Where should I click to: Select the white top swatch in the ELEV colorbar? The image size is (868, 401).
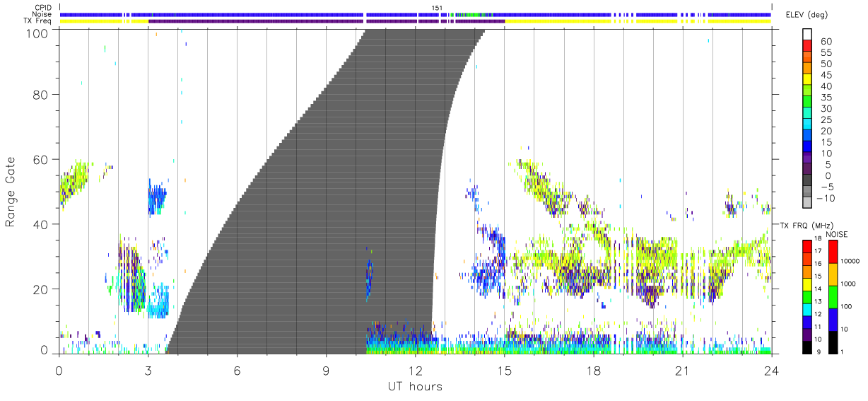pos(808,34)
